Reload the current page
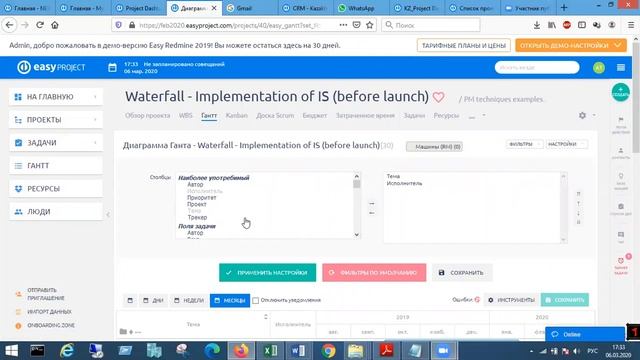Screen dimensions: 640x360 click(40, 25)
